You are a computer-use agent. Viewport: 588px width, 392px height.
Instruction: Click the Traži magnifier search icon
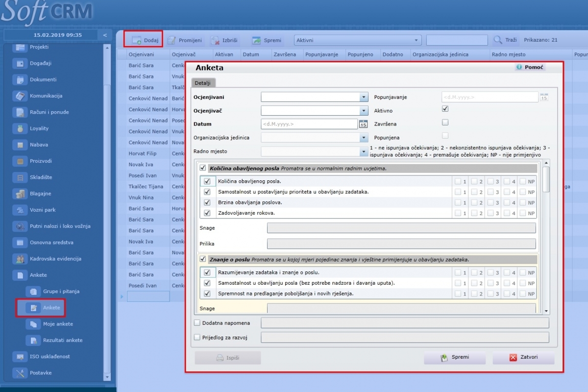click(x=498, y=40)
